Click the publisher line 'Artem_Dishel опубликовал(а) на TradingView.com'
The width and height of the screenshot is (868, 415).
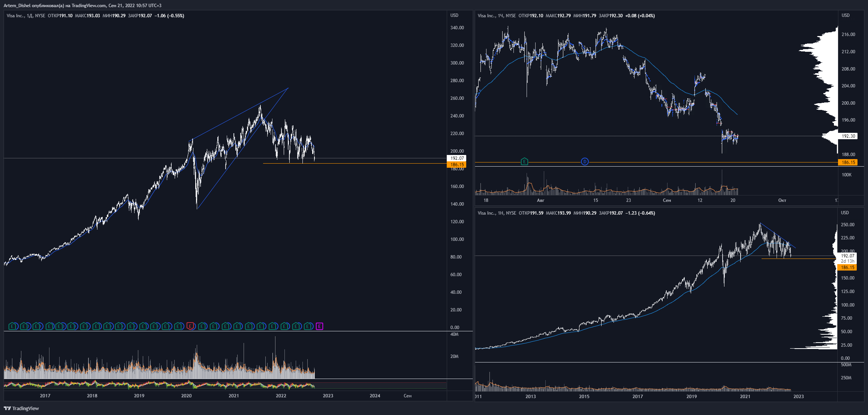click(x=55, y=6)
